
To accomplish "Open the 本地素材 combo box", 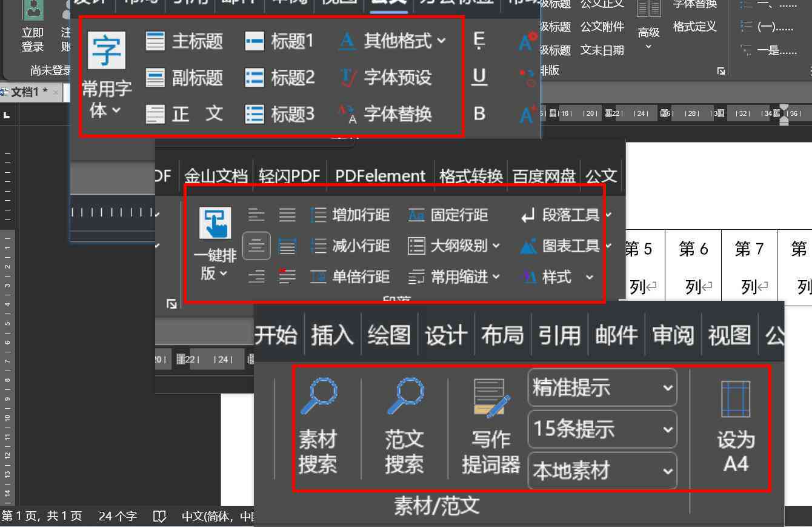I will click(602, 471).
